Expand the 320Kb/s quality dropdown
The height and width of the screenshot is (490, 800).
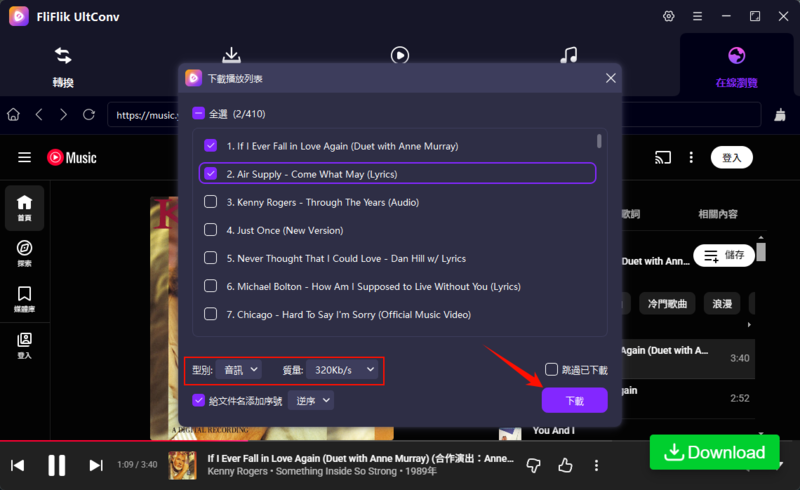click(x=342, y=370)
